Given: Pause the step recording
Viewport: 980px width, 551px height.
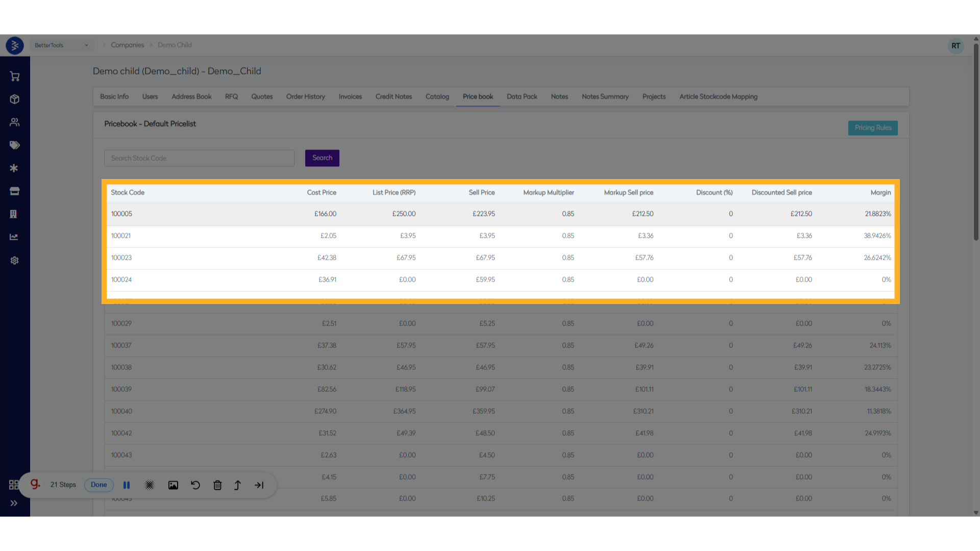Looking at the screenshot, I should 127,485.
